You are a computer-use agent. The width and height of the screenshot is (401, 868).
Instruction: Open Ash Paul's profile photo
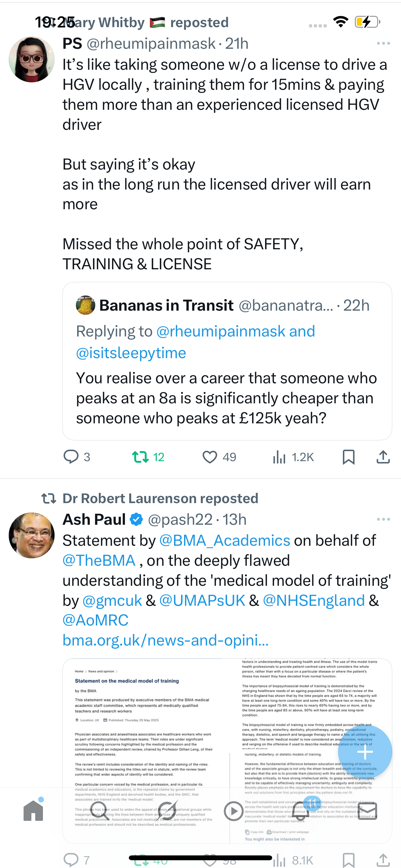(32, 535)
